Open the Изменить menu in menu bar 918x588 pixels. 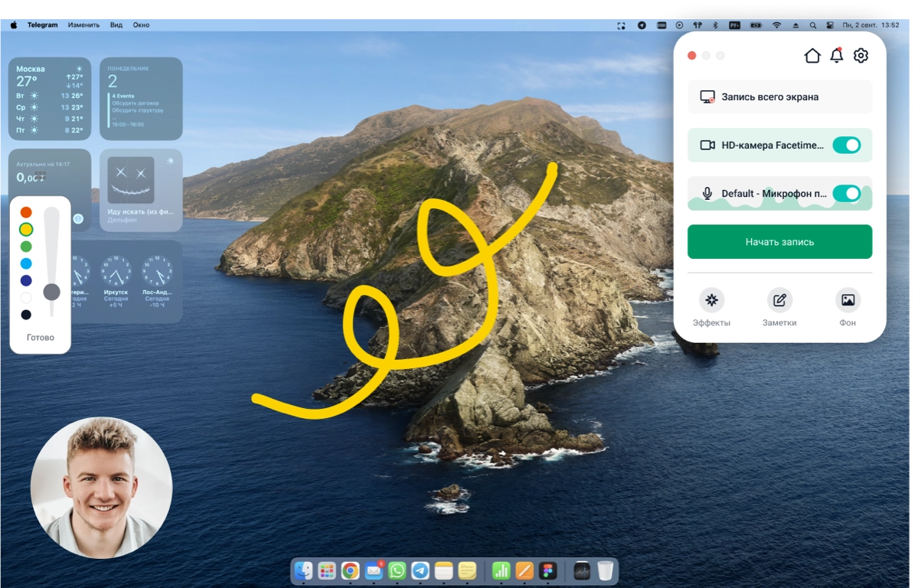(x=83, y=25)
